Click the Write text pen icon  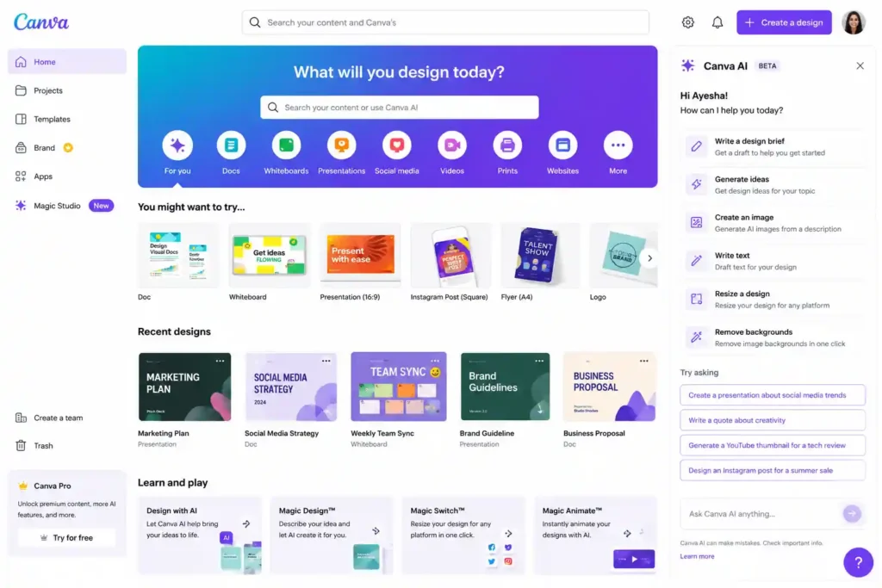pyautogui.click(x=696, y=261)
